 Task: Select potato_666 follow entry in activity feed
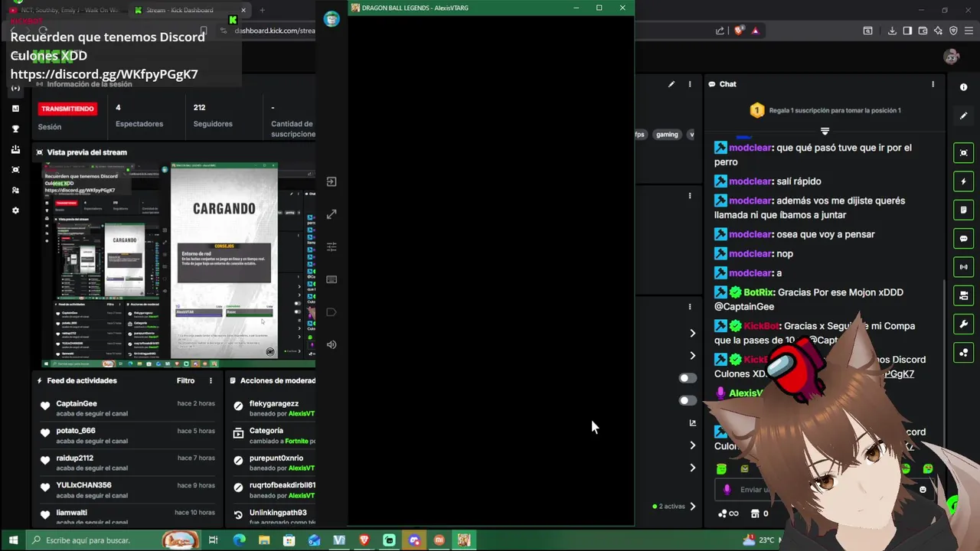[x=129, y=435]
